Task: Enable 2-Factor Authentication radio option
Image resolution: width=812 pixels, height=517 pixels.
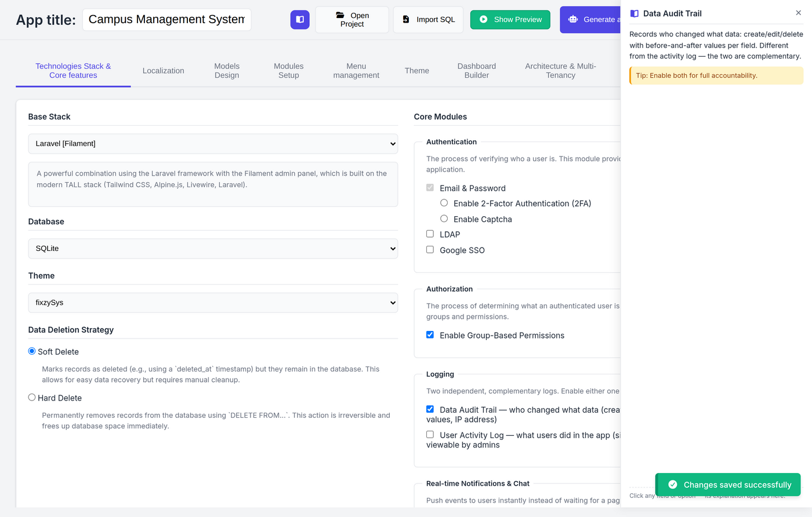Action: 444,203
